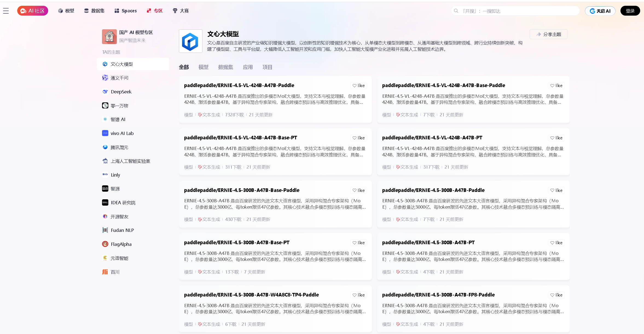The width and height of the screenshot is (644, 334).
Task: Select 腾讯混元 icon in sidebar
Action: pyautogui.click(x=105, y=147)
